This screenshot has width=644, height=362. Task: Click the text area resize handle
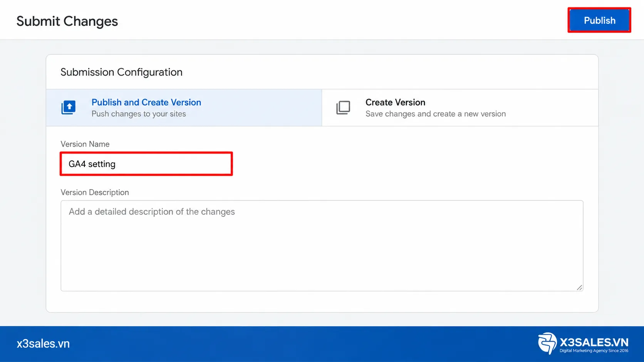pos(579,287)
